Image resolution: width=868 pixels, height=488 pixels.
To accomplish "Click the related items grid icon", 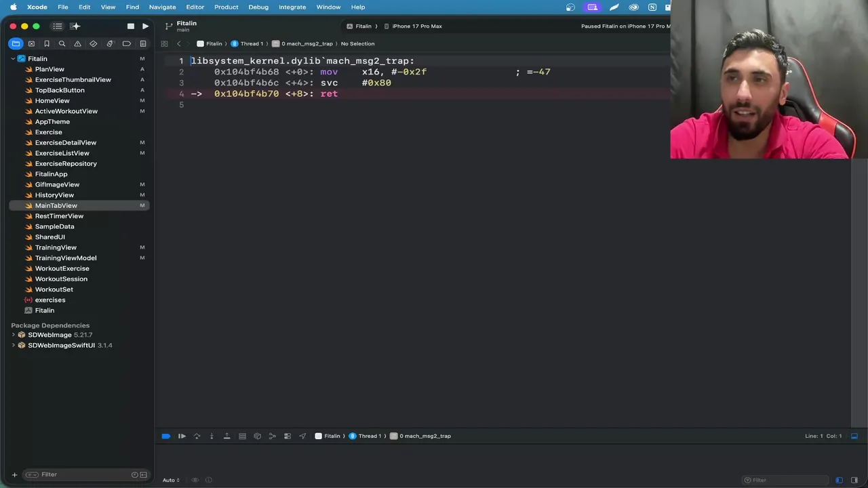I will point(164,43).
